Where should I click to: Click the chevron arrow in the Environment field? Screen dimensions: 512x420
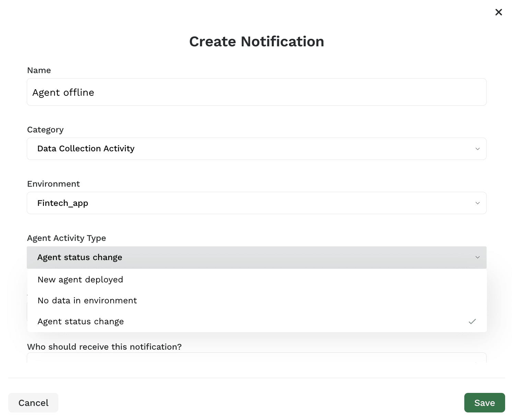[477, 203]
